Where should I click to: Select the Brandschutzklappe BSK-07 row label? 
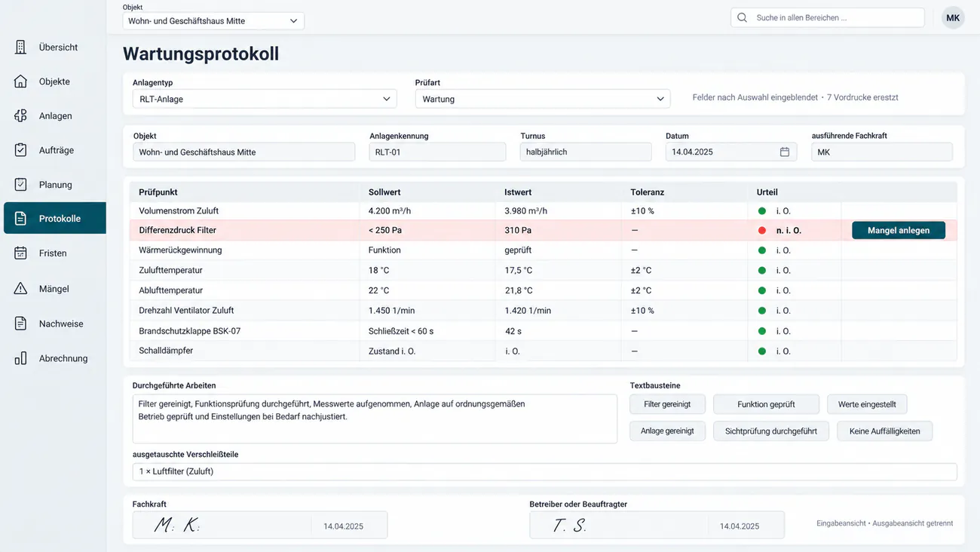pos(190,331)
